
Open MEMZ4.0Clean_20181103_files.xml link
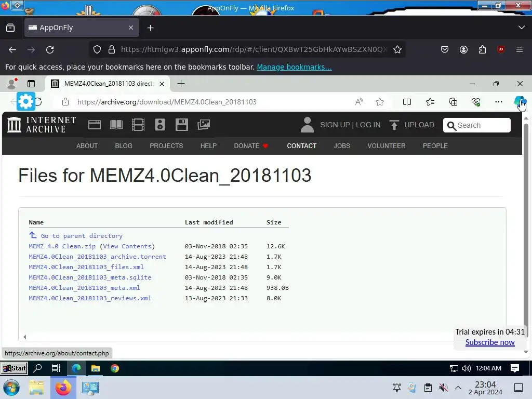86,267
